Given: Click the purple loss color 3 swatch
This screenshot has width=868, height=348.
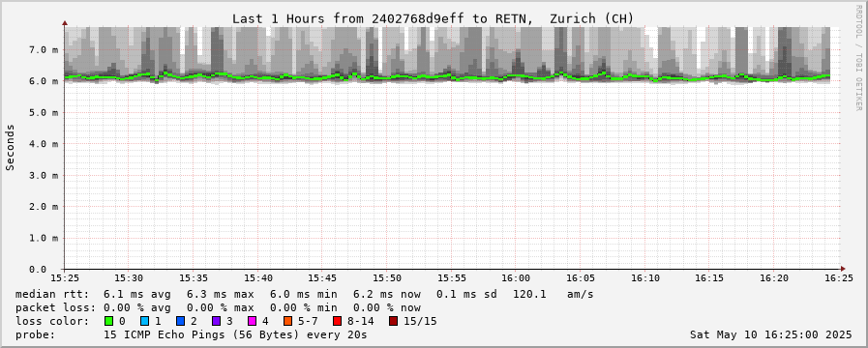Looking at the screenshot, I should (x=216, y=321).
